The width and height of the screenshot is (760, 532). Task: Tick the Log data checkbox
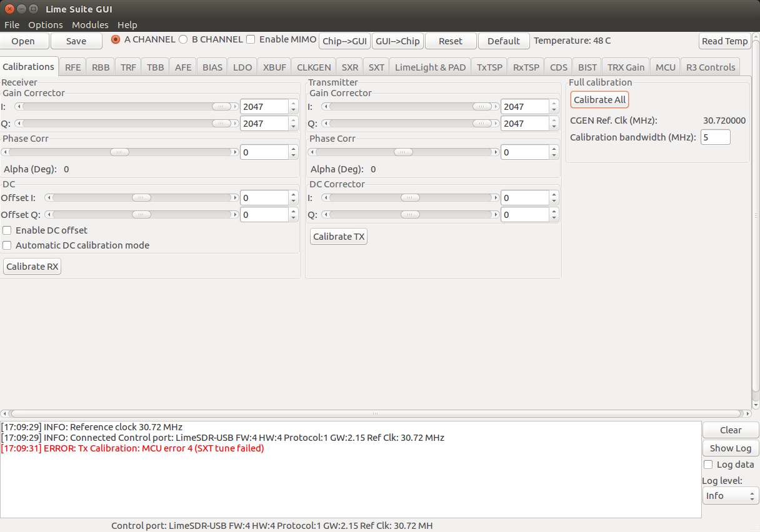708,465
